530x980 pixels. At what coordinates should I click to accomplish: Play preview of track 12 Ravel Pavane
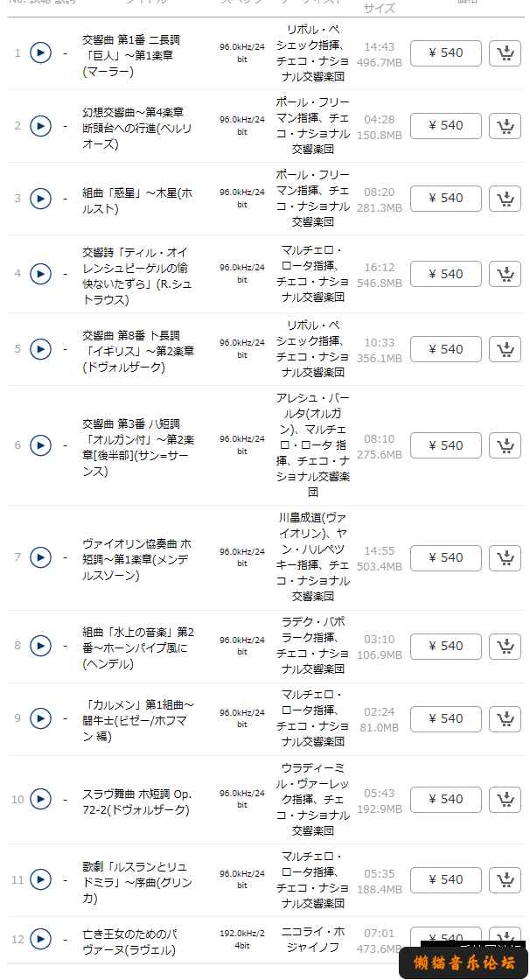(40, 939)
